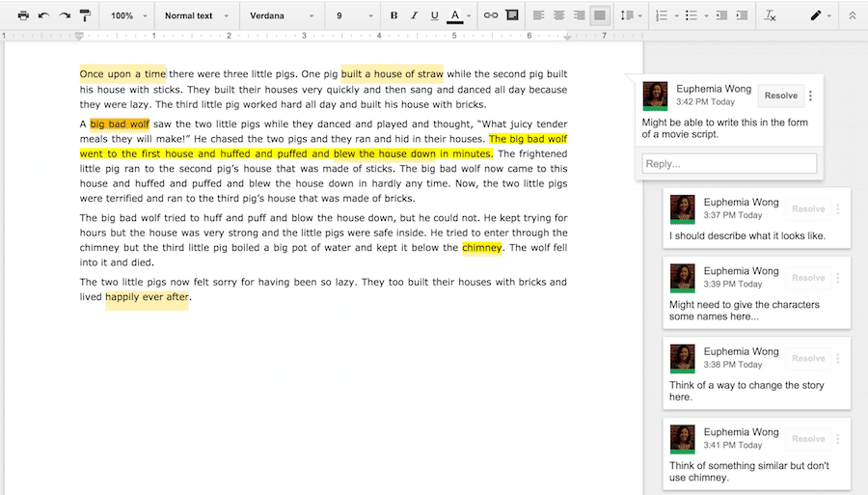Image resolution: width=868 pixels, height=495 pixels.
Task: Open the Normal text style dropdown
Action: coord(196,15)
